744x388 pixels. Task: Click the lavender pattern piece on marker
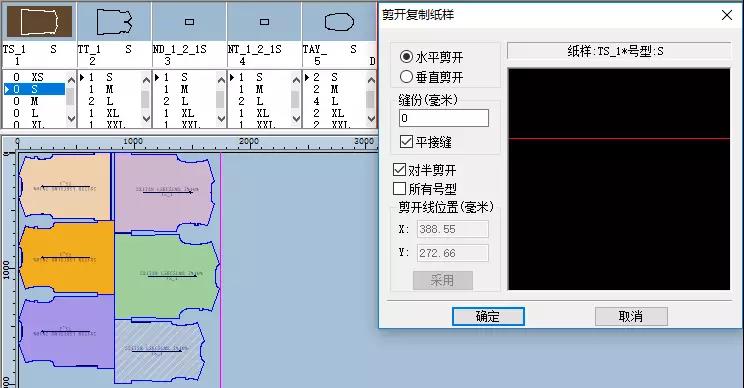165,192
